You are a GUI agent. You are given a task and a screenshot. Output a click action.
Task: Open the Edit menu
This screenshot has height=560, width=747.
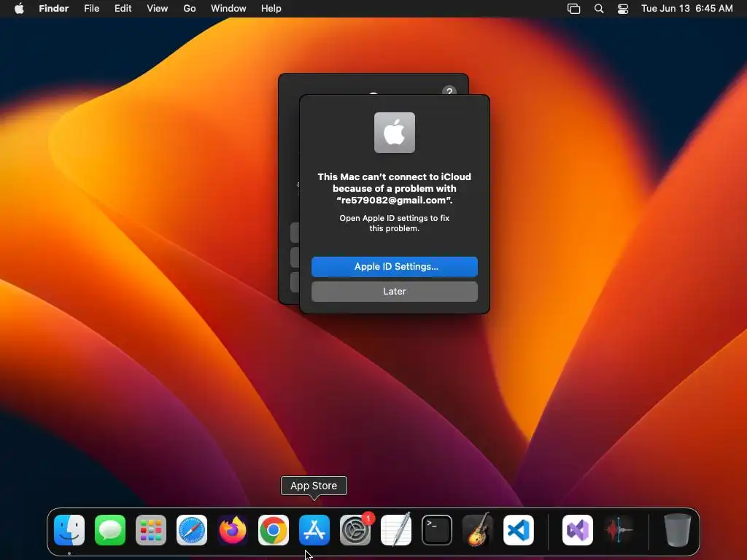[123, 9]
